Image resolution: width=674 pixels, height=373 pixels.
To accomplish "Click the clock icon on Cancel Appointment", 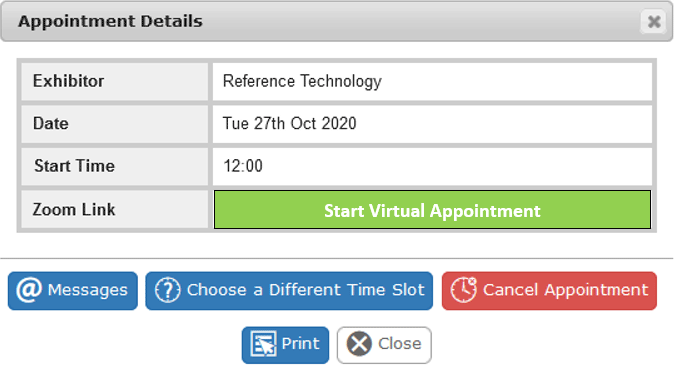I will [464, 290].
